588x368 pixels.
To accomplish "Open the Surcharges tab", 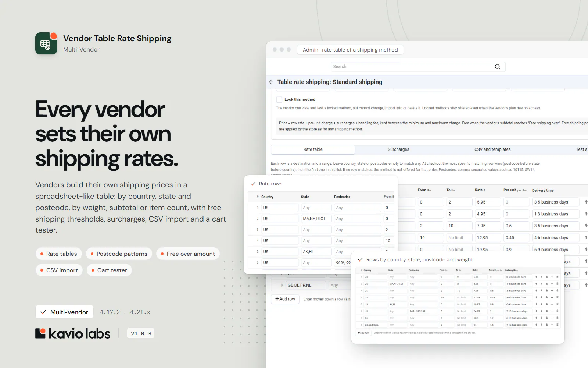I will point(398,149).
